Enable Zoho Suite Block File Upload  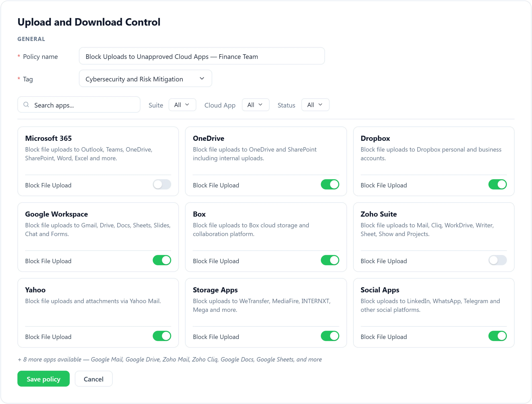(x=497, y=260)
